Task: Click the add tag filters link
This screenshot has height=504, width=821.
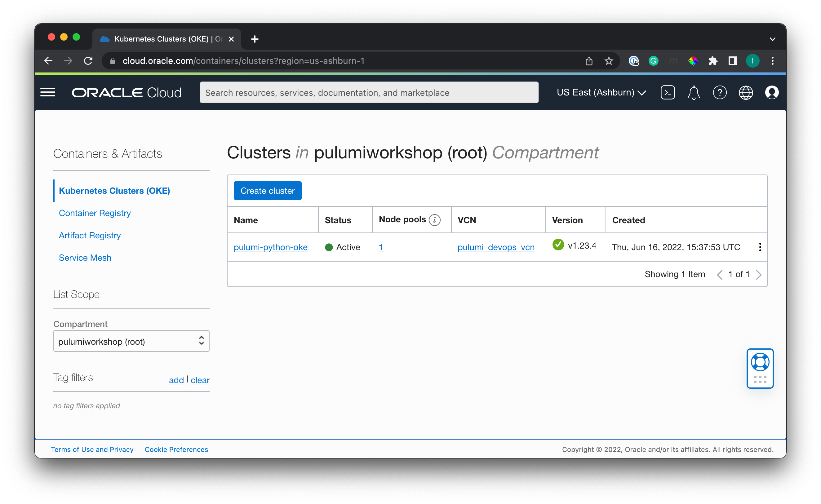Action: pos(176,380)
